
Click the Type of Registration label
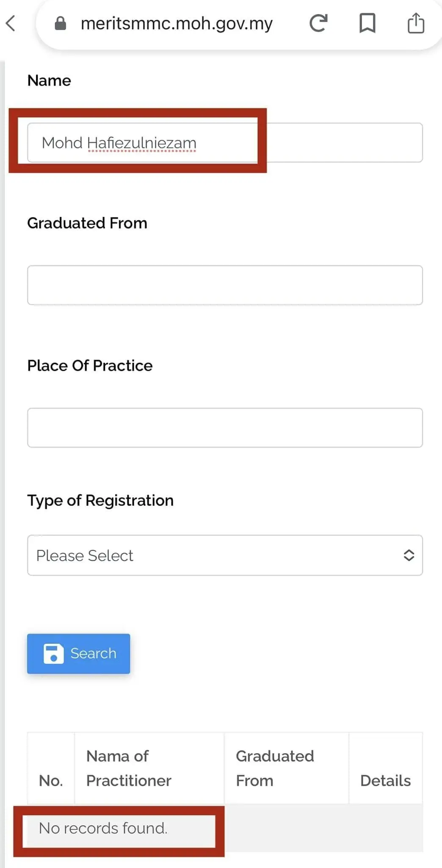pos(100,501)
